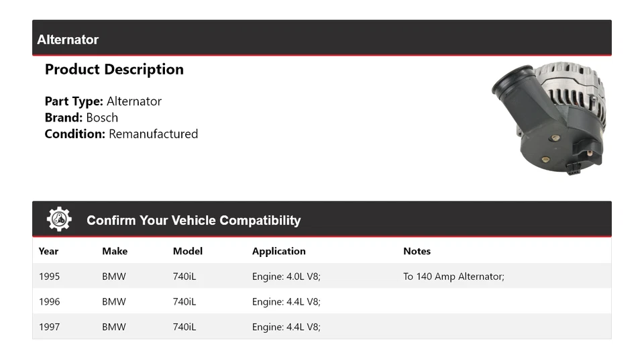The height and width of the screenshot is (359, 644).
Task: Click the alternator product photo
Action: 550,117
